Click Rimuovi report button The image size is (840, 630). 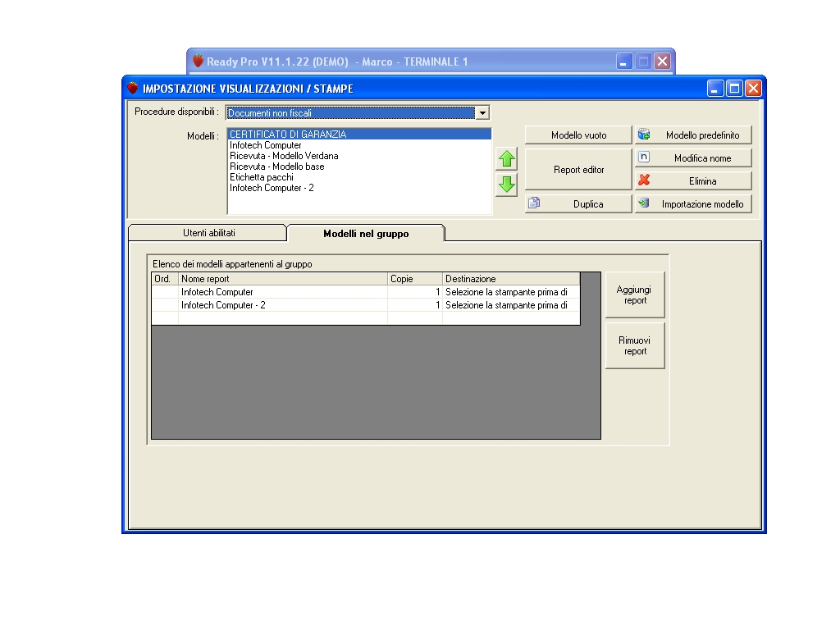click(x=635, y=345)
